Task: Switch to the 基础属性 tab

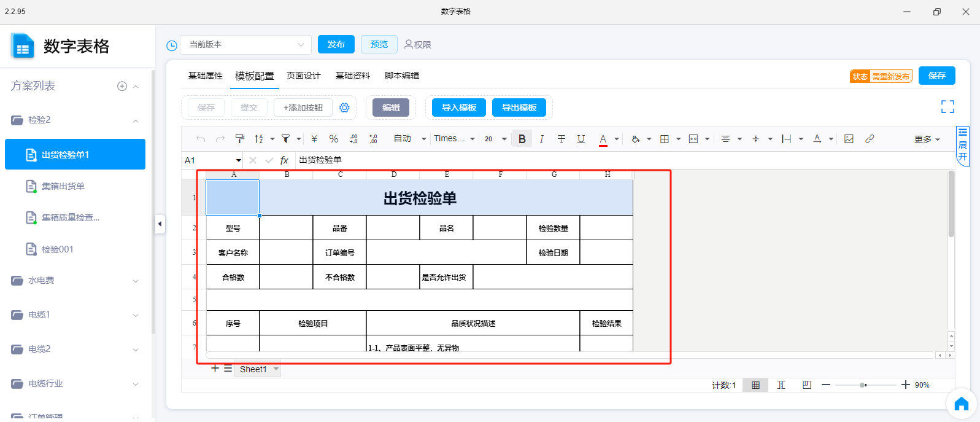Action: coord(206,76)
